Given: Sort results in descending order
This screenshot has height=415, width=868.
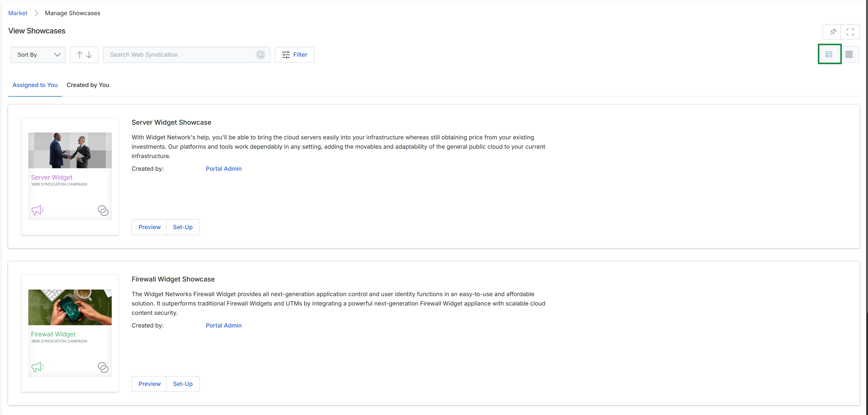Looking at the screenshot, I should coord(89,55).
